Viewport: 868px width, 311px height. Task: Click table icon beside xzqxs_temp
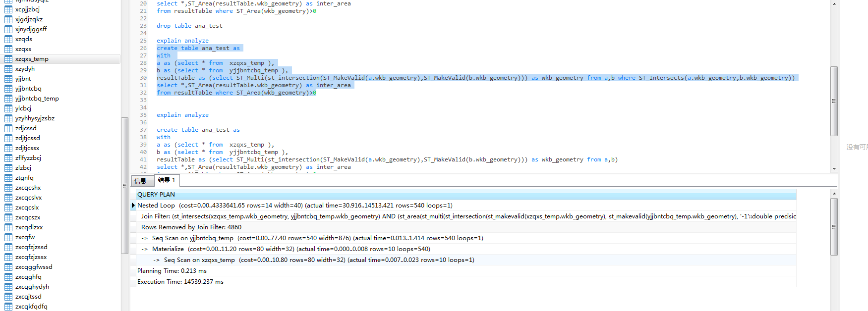coord(8,59)
